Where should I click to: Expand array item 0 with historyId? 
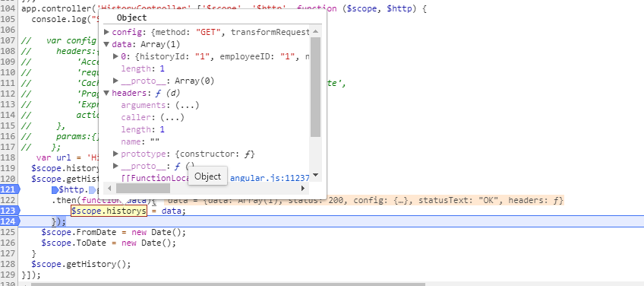[116, 56]
